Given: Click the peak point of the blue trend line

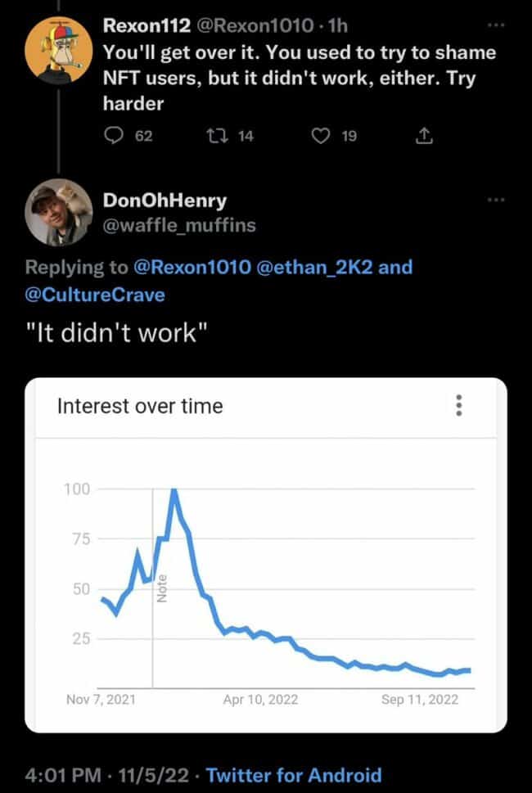Looking at the screenshot, I should point(174,490).
